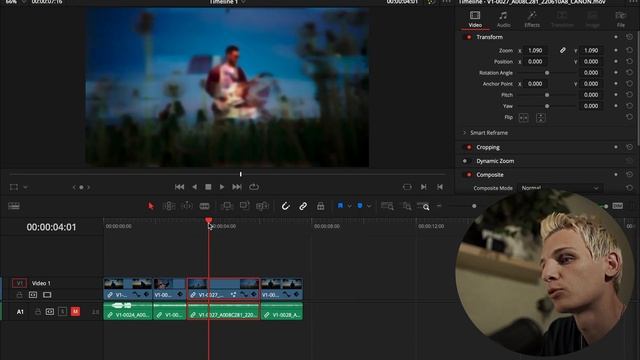The height and width of the screenshot is (360, 640).
Task: Click the Detail Zoom icon
Action: (407, 206)
